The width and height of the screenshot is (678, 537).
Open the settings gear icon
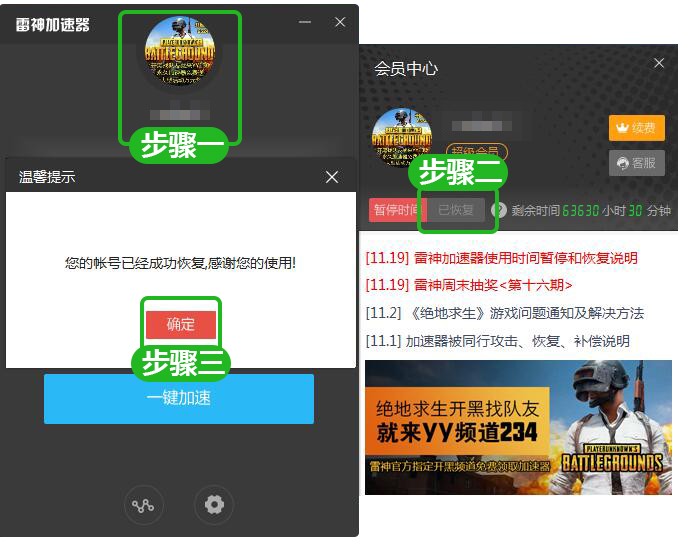tap(214, 504)
